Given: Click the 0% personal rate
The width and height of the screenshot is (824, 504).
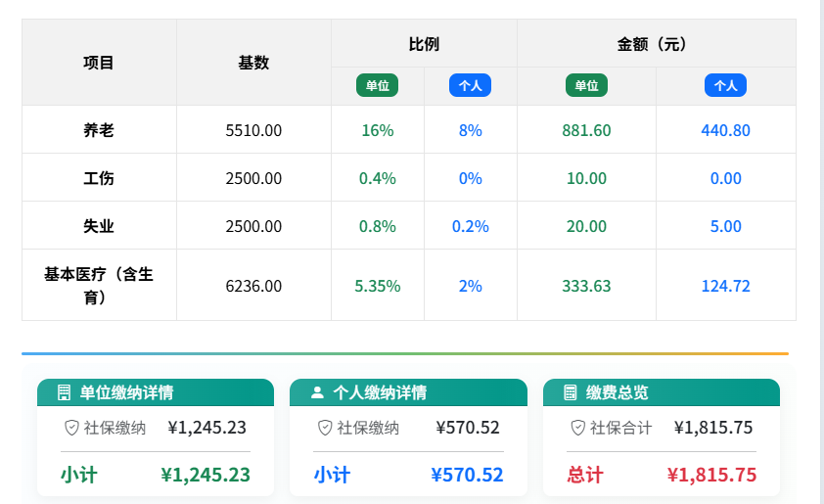Looking at the screenshot, I should (x=471, y=178).
